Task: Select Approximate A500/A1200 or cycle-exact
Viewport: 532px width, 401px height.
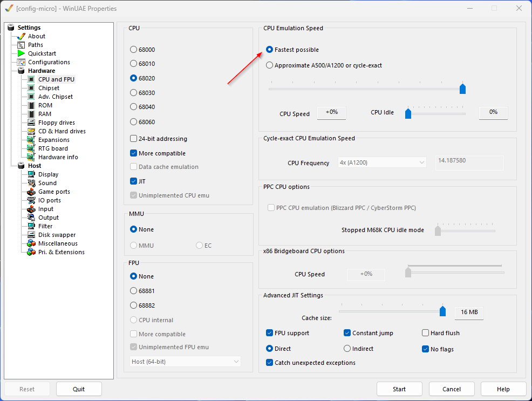Action: [269, 65]
